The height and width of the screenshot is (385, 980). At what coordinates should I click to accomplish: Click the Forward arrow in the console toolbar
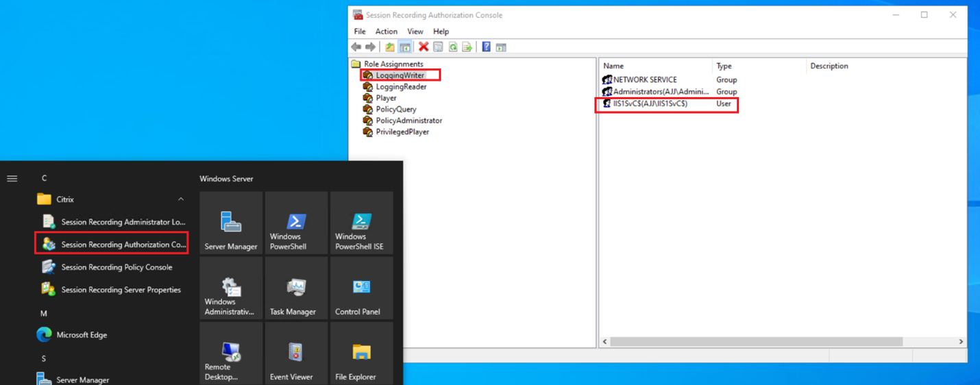pyautogui.click(x=371, y=47)
